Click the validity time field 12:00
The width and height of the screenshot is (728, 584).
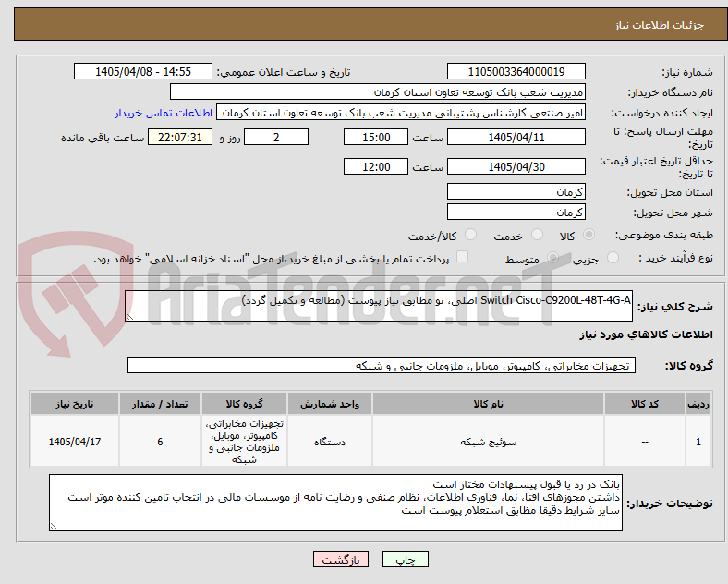[376, 166]
